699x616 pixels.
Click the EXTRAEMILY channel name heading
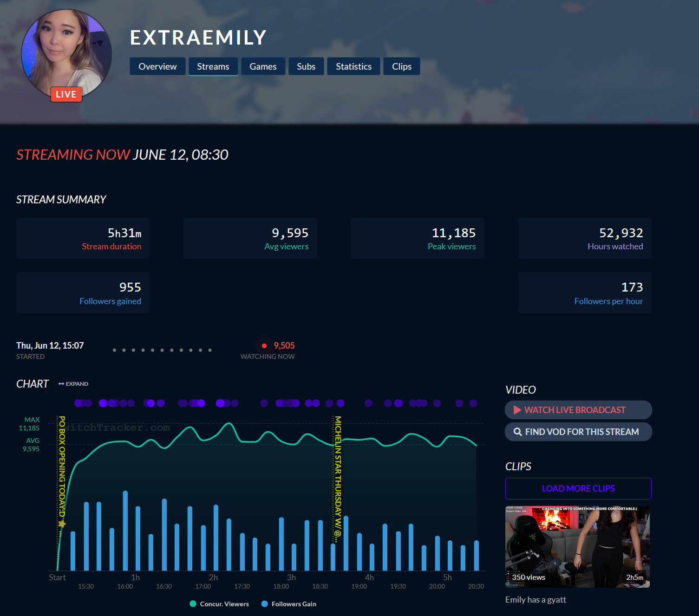(198, 38)
